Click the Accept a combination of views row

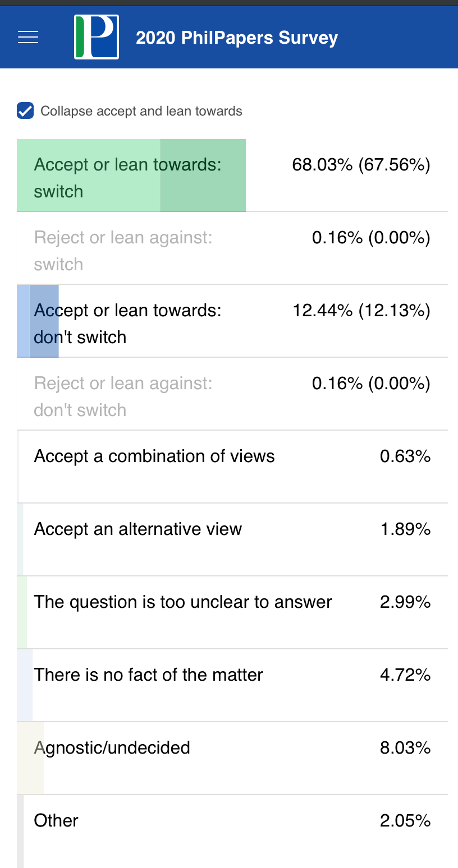pyautogui.click(x=232, y=467)
